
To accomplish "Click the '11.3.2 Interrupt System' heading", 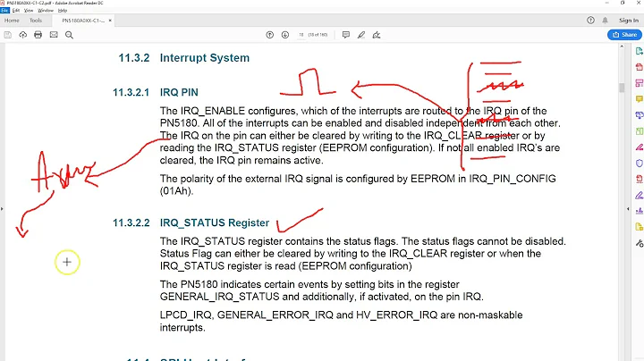I will (x=183, y=58).
